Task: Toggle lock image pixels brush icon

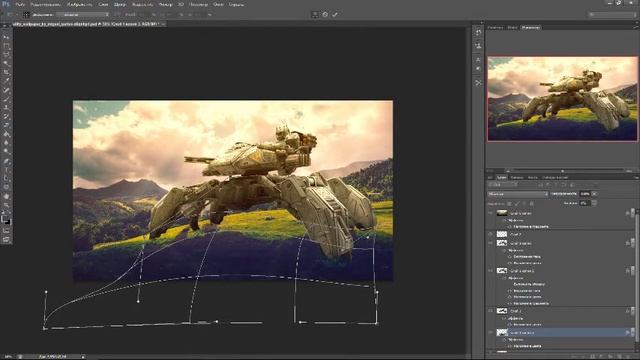Action: (517, 203)
